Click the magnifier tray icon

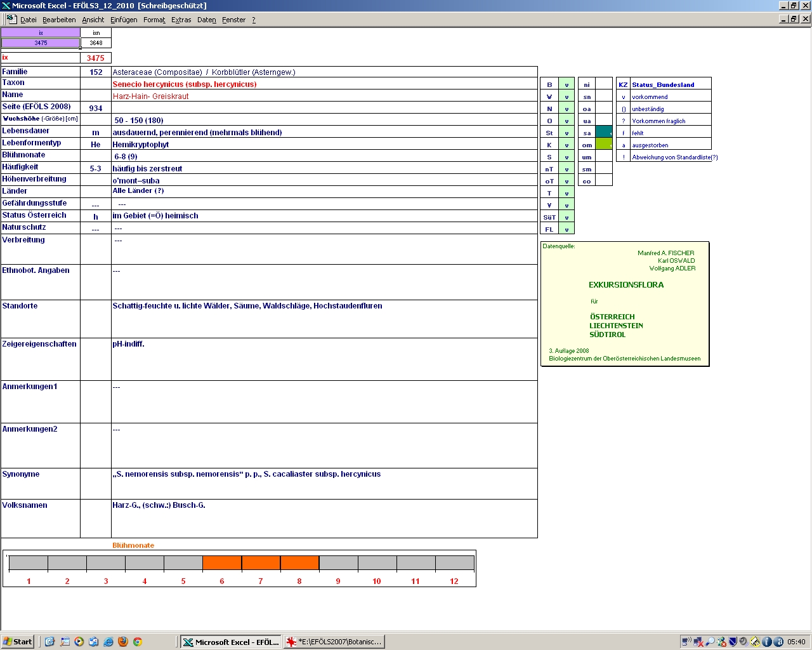[710, 642]
